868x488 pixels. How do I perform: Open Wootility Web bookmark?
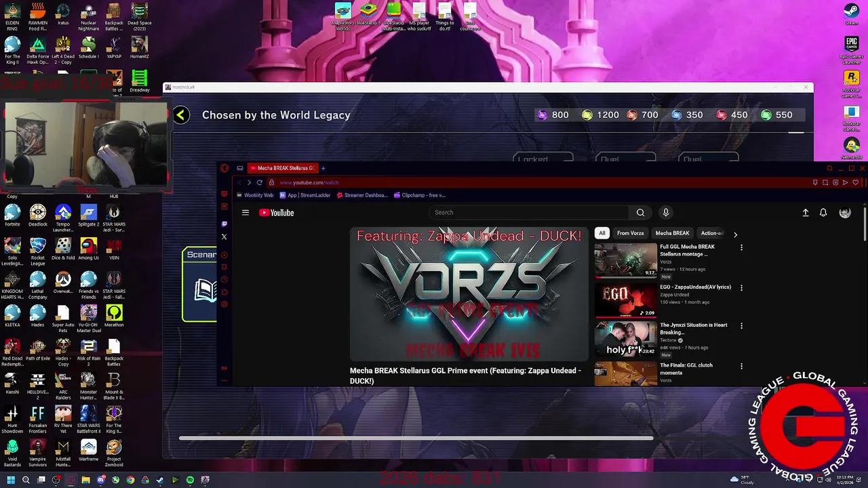tap(255, 195)
